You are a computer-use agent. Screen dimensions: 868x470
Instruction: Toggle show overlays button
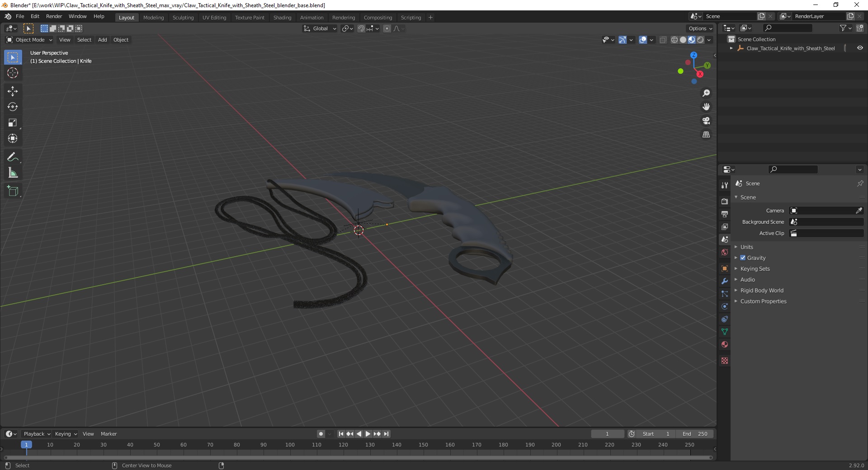(643, 40)
